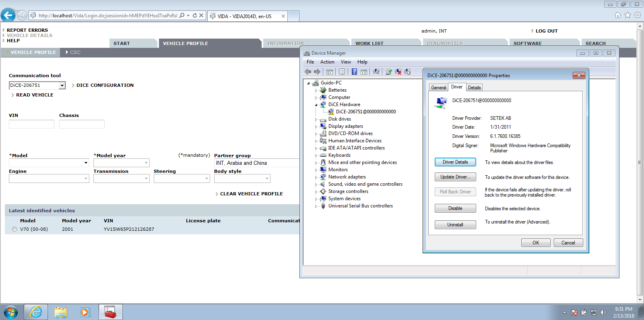Open Action menu in Device Manager

click(x=327, y=62)
